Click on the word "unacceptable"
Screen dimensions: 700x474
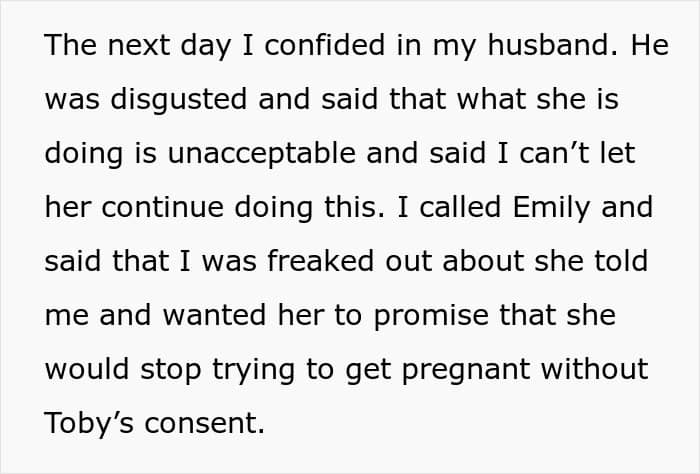tap(262, 153)
